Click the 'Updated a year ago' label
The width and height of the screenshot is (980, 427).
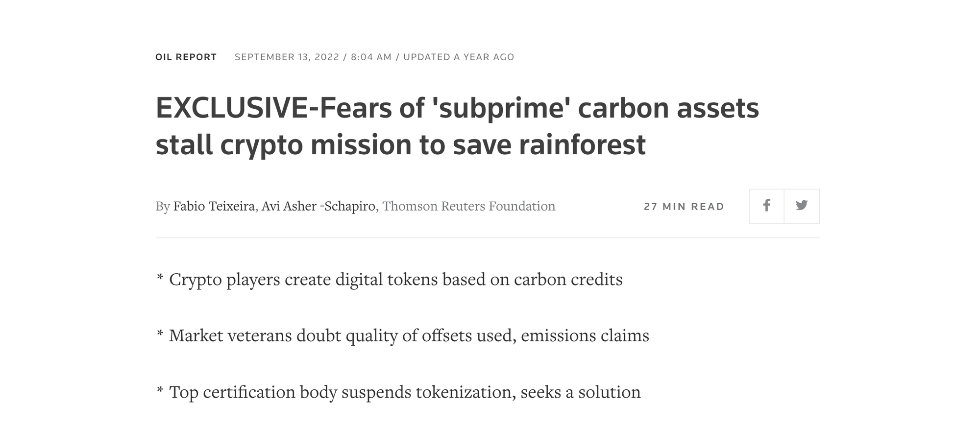pos(459,57)
